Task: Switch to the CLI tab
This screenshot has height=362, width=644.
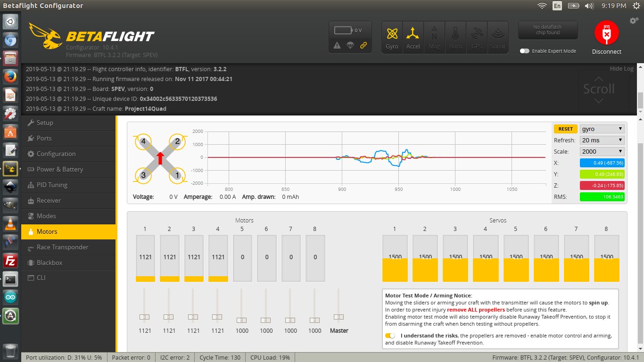Action: pyautogui.click(x=69, y=278)
